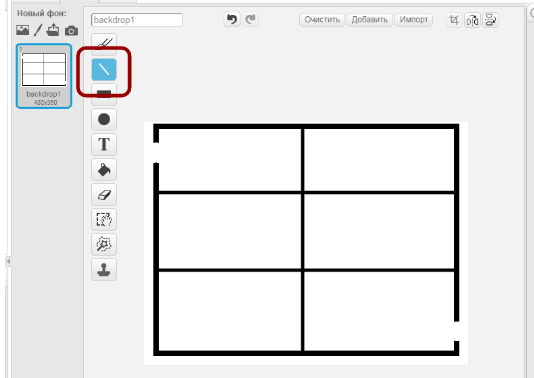Select the marquee Select tool
Image resolution: width=534 pixels, height=378 pixels.
tap(104, 220)
